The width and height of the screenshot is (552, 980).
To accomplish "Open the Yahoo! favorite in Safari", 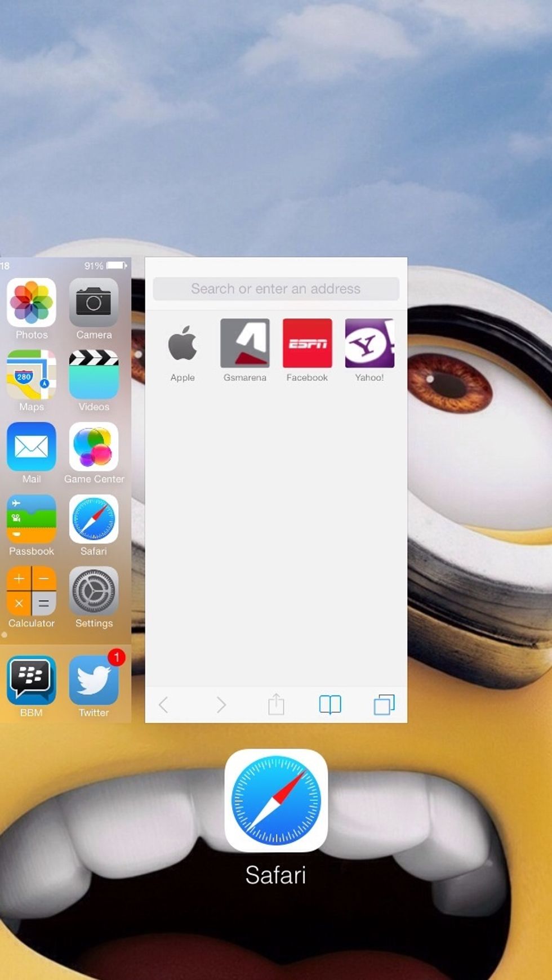I will pos(370,343).
